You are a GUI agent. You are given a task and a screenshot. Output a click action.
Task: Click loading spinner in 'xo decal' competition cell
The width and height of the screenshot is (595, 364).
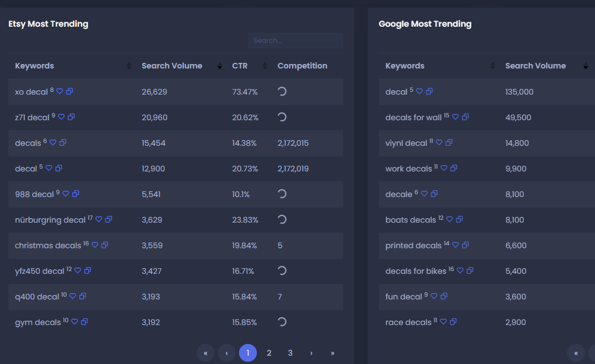point(281,91)
